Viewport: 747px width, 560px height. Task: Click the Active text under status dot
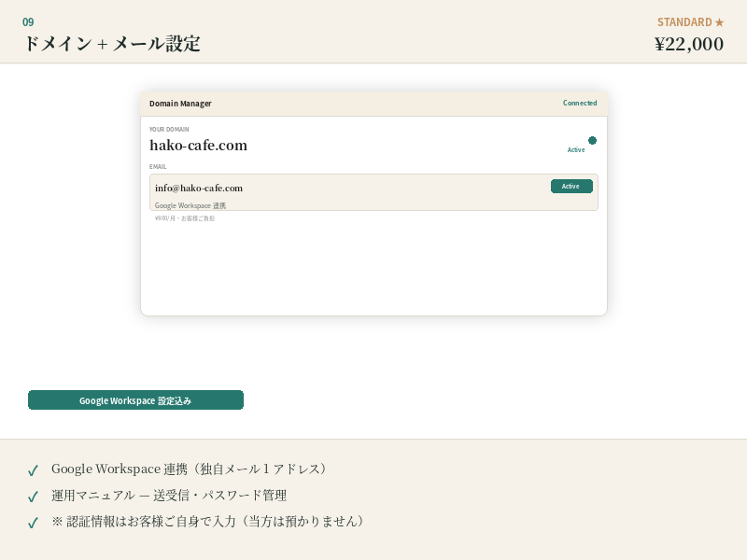click(576, 149)
